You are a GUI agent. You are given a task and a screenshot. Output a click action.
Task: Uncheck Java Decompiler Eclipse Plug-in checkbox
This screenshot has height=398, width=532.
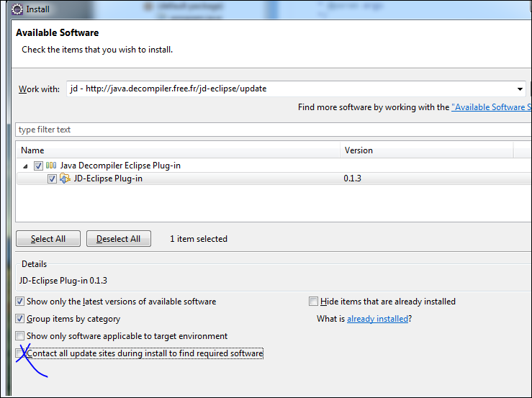tap(38, 166)
